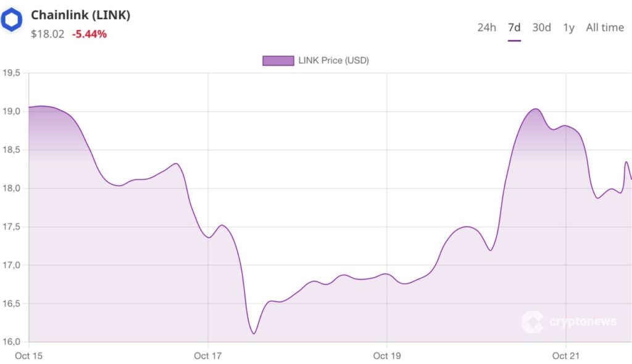The image size is (632, 364).
Task: Click the Oct 19 axis date
Action: [386, 355]
